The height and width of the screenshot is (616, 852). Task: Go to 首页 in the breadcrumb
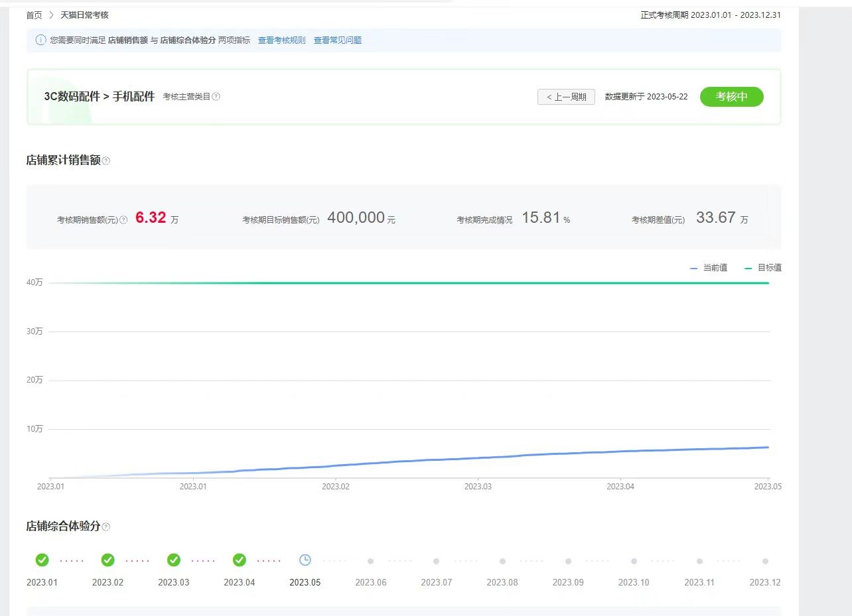pos(34,15)
